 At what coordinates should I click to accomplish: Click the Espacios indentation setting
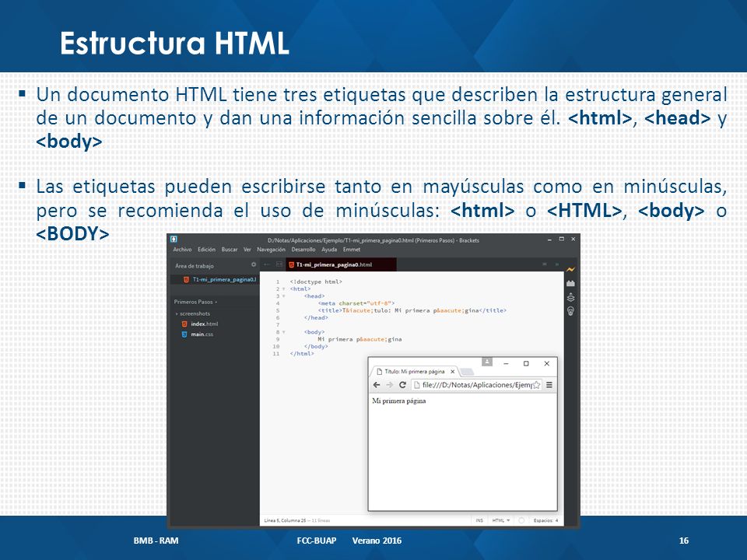pyautogui.click(x=545, y=520)
